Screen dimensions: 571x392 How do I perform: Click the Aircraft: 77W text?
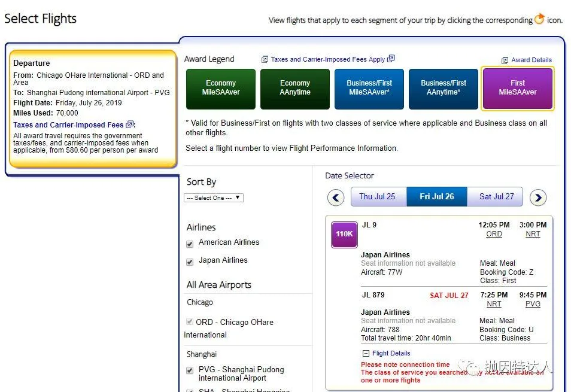click(382, 272)
